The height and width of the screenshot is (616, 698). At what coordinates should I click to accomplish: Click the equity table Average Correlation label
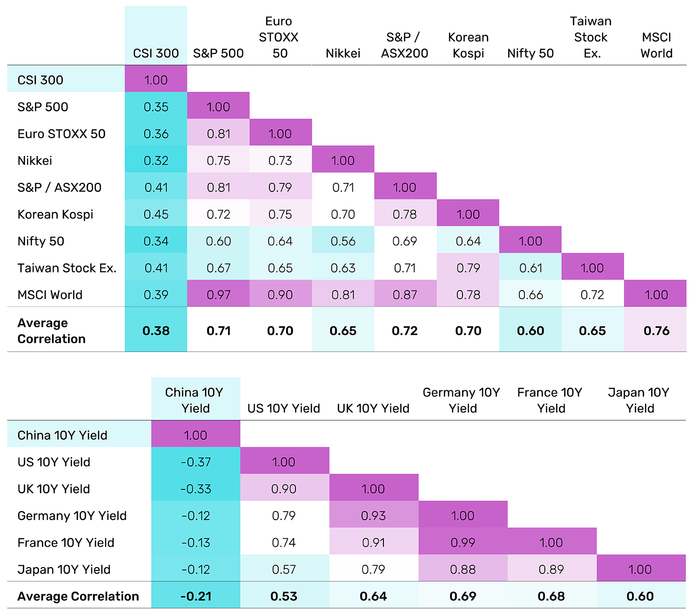pyautogui.click(x=51, y=331)
